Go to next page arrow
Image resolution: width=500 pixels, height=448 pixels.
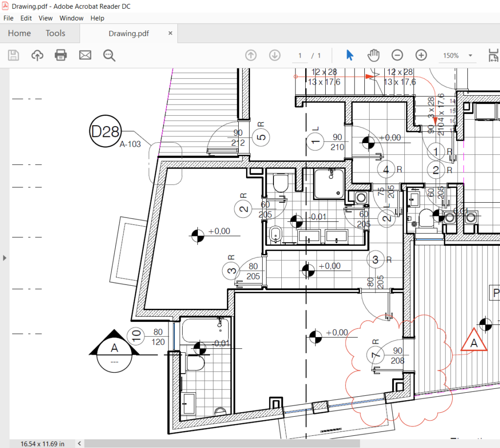click(x=275, y=55)
